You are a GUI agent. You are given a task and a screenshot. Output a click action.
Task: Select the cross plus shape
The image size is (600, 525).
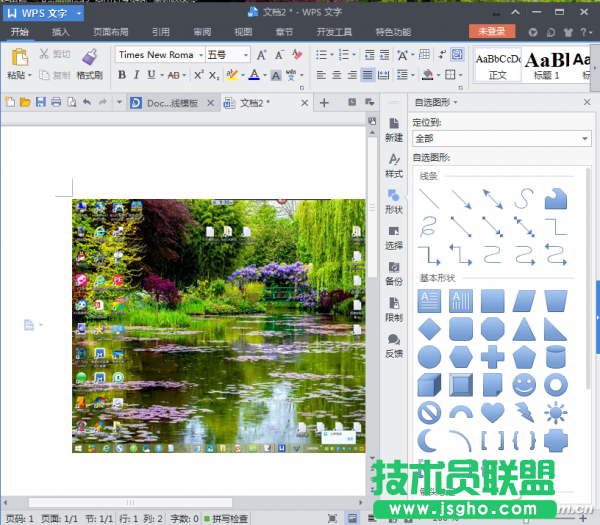click(492, 356)
